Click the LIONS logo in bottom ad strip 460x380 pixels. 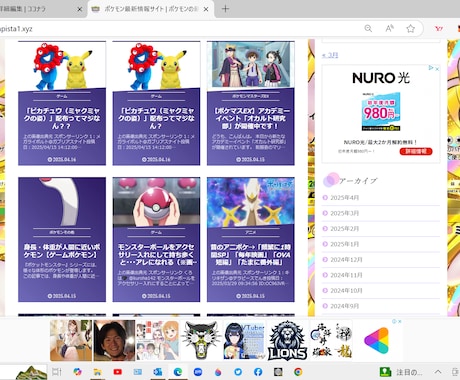point(287,340)
